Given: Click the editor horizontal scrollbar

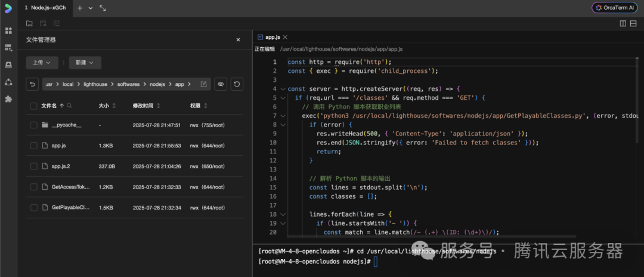Looking at the screenshot, I should pyautogui.click(x=431, y=237).
